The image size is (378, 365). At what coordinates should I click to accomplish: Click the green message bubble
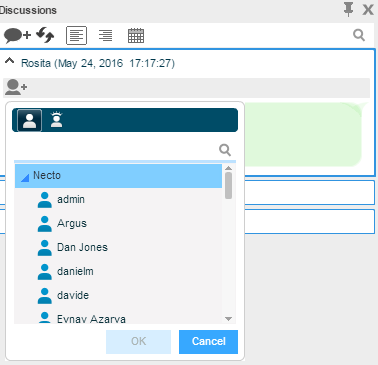point(303,135)
